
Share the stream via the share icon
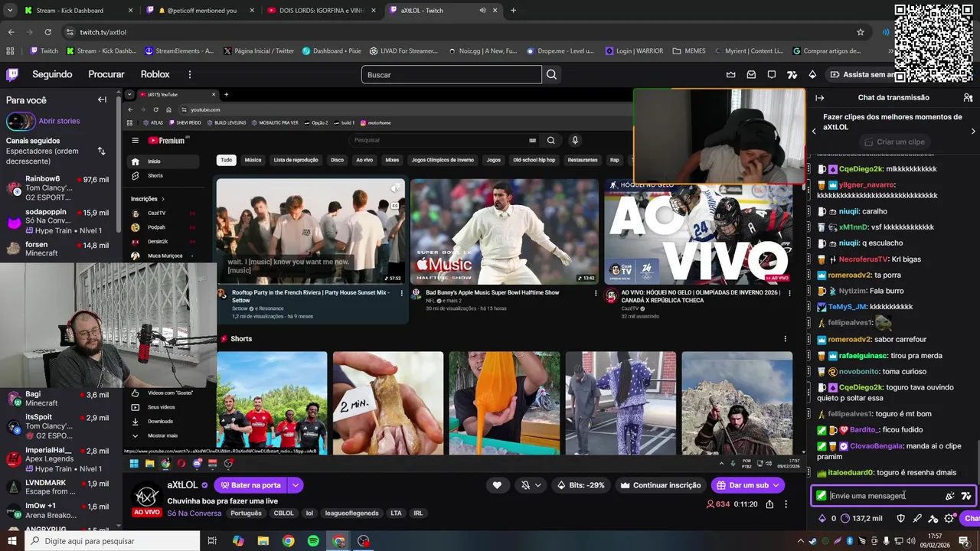coord(769,504)
